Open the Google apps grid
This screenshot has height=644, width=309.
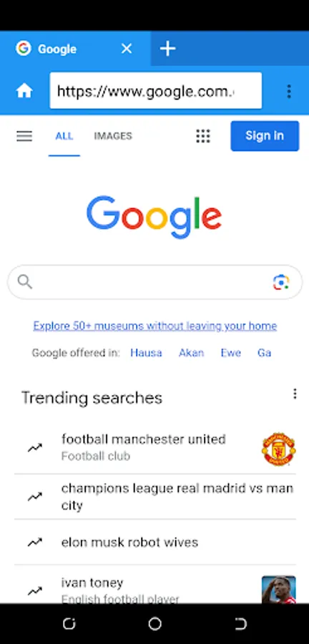click(x=203, y=136)
